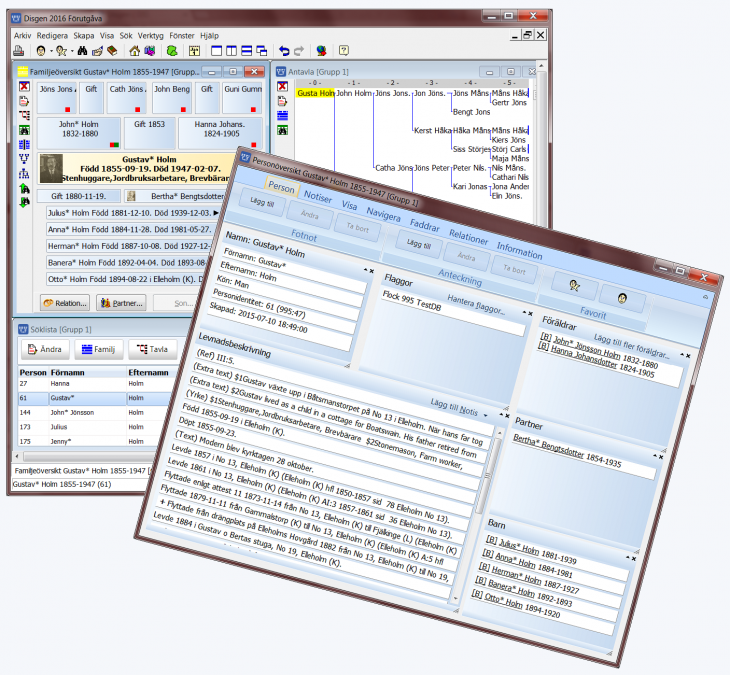Click the cascade windows layout icon
730x675 pixels.
[262, 51]
